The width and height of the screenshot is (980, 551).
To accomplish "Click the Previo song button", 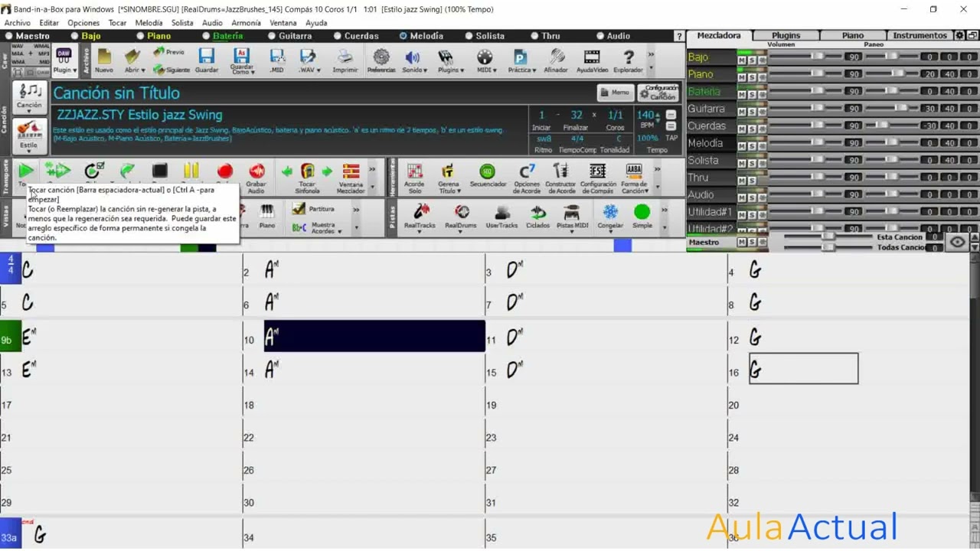I will (x=168, y=52).
